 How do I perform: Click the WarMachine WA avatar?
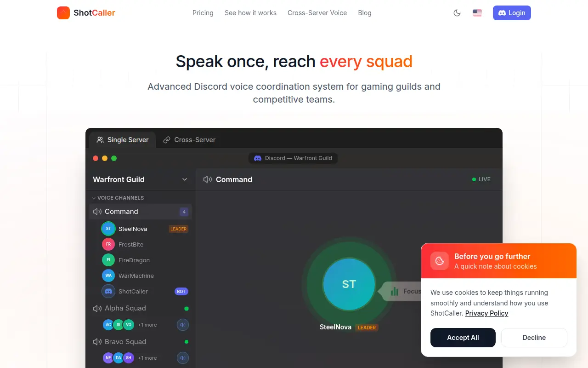pyautogui.click(x=108, y=276)
